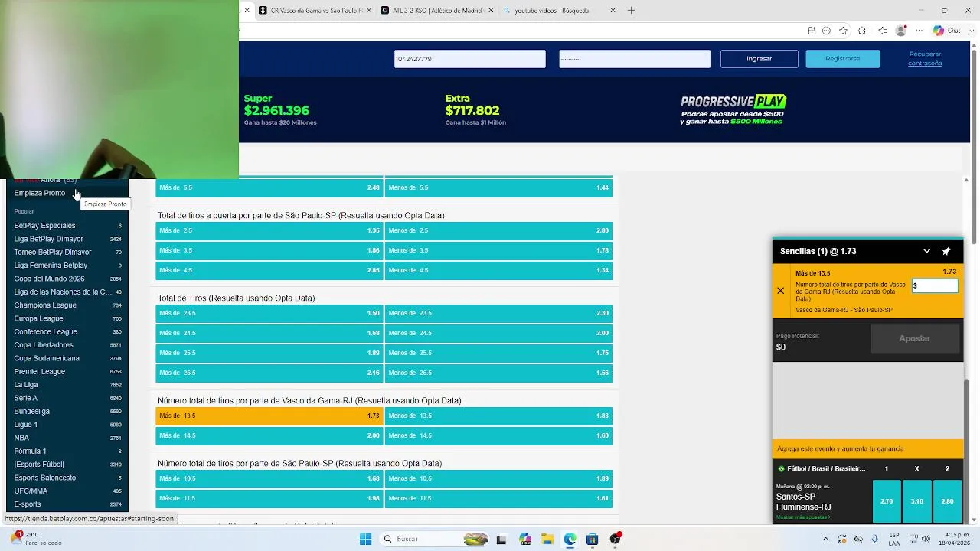Select Más de 23.5 total shots 1.50

269,313
